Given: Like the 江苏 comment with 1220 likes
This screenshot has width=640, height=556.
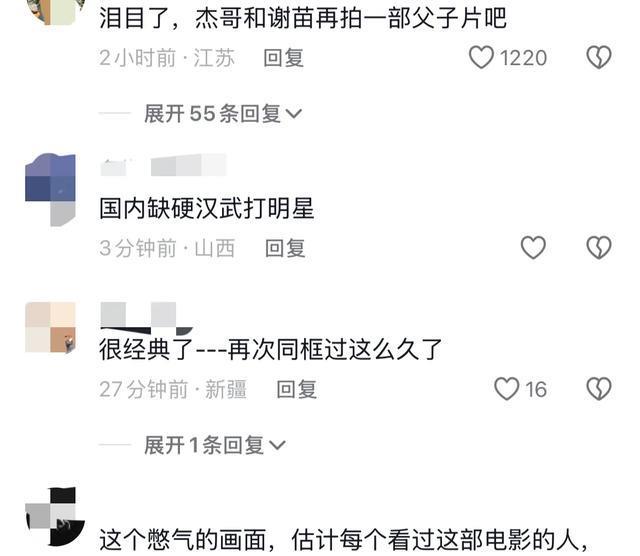Looking at the screenshot, I should 481,57.
